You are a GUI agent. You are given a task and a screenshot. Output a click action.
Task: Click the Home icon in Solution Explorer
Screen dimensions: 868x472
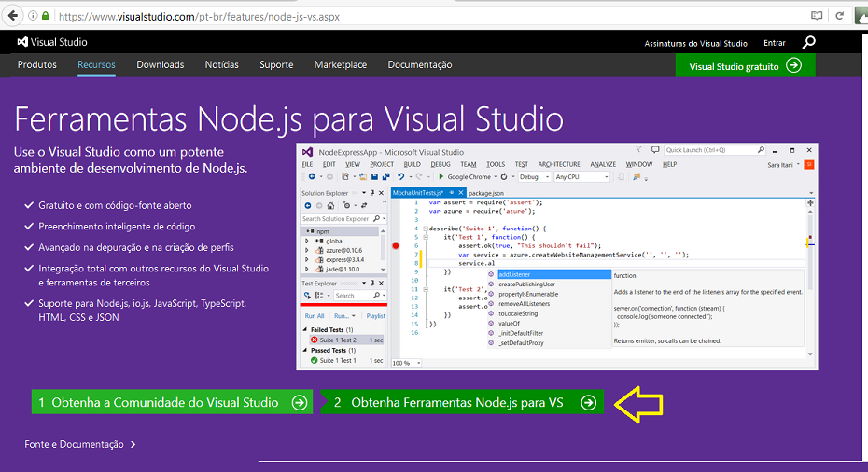[x=330, y=206]
